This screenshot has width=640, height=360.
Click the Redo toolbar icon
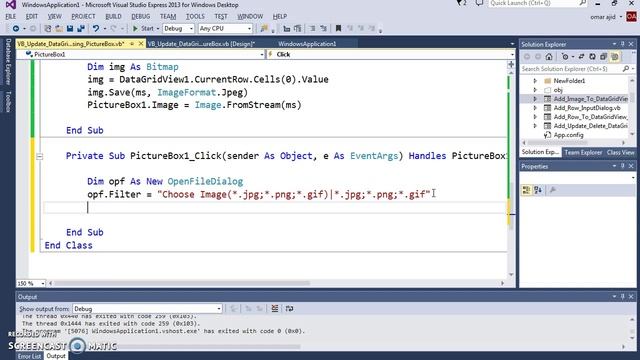click(113, 29)
